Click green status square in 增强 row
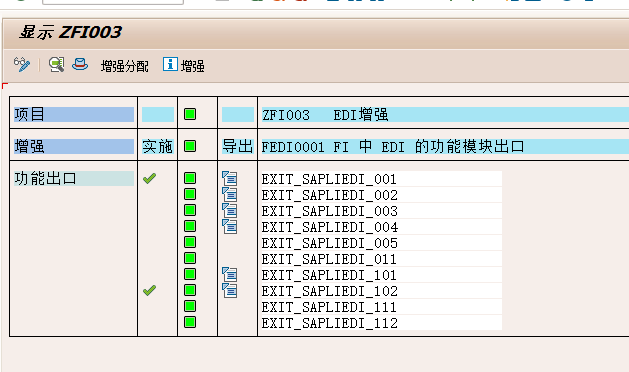 pyautogui.click(x=190, y=146)
